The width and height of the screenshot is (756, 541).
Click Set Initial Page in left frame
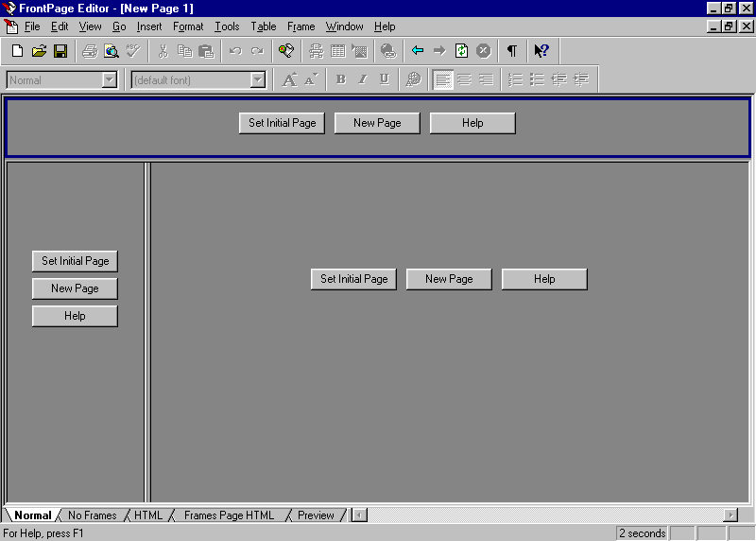[75, 261]
